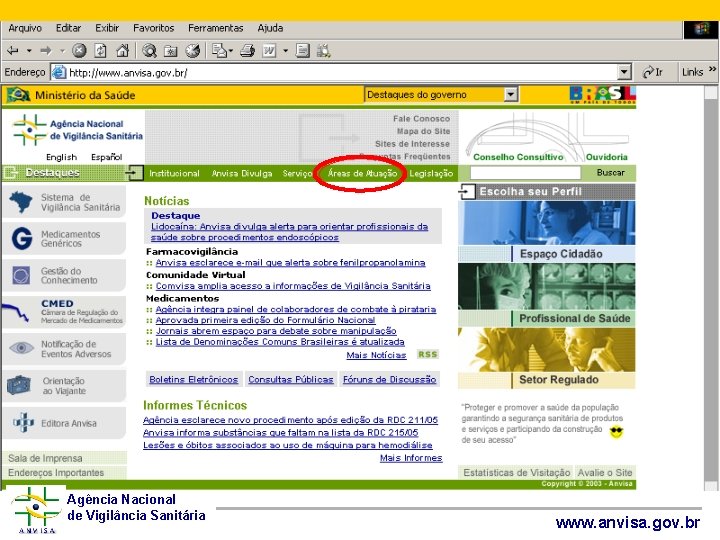Screen dimensions: 720x540
Task: Click the Gestão do Conhecimento sidebar icon
Action: 21,275
